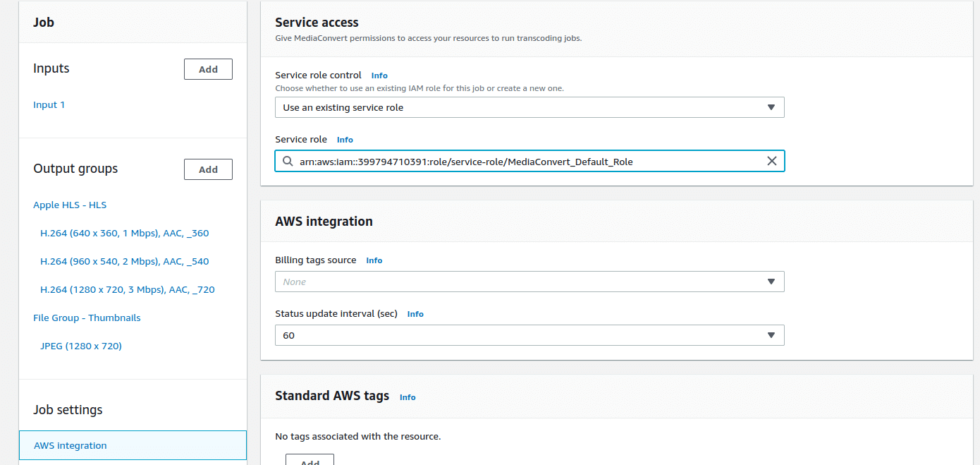Add a new output group
This screenshot has width=980, height=465.
coord(208,169)
